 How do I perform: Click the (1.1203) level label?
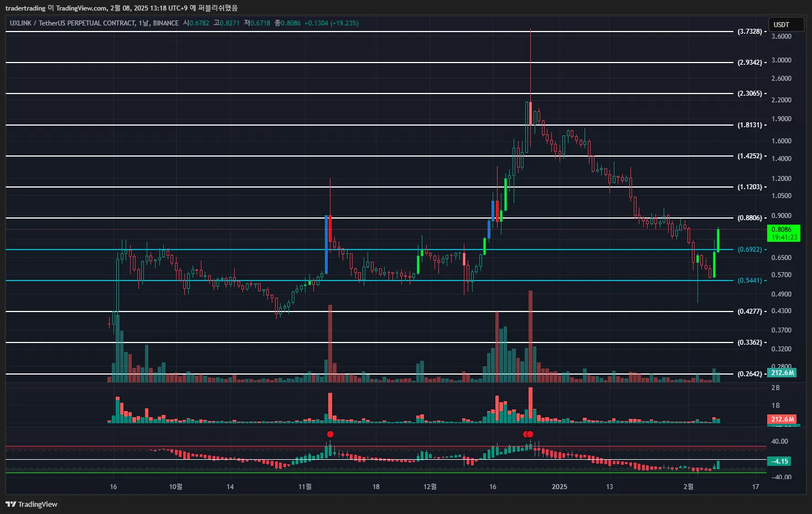tap(749, 187)
